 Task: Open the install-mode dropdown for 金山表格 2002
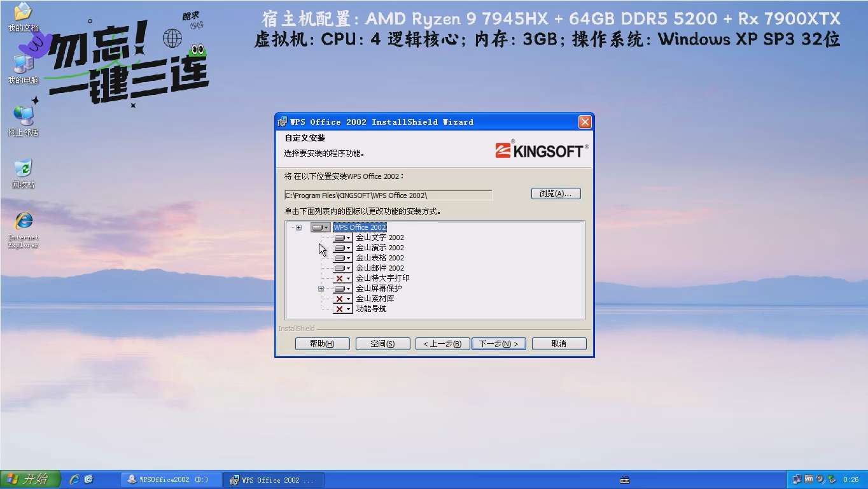pyautogui.click(x=343, y=258)
